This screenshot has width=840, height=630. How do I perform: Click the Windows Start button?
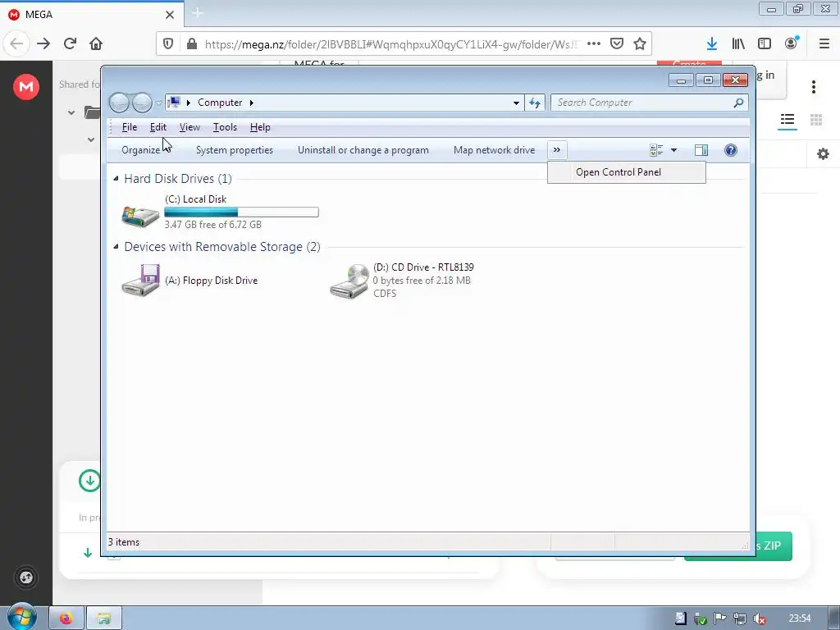(21, 618)
